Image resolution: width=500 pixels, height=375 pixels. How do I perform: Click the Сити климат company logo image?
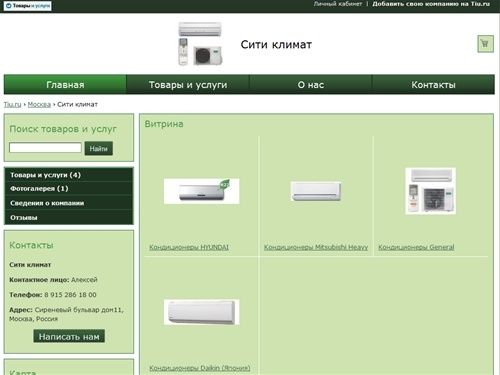coord(200,44)
